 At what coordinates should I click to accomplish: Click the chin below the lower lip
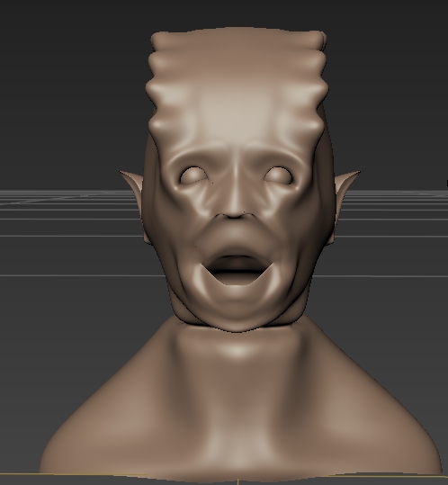(235, 305)
